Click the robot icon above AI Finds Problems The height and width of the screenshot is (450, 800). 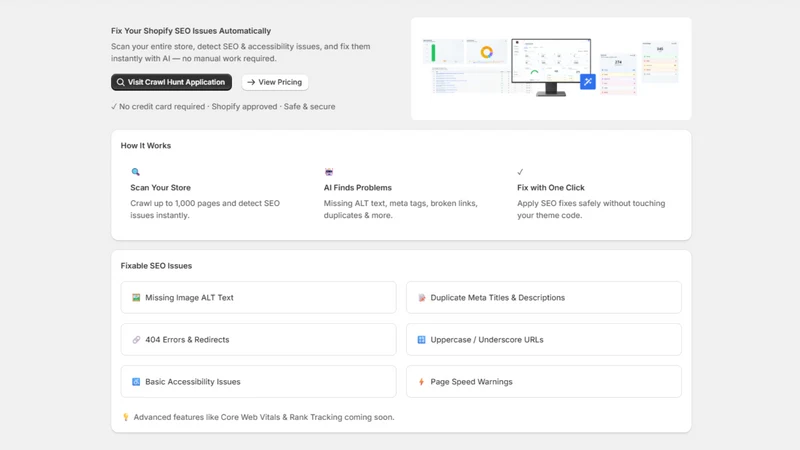click(329, 172)
